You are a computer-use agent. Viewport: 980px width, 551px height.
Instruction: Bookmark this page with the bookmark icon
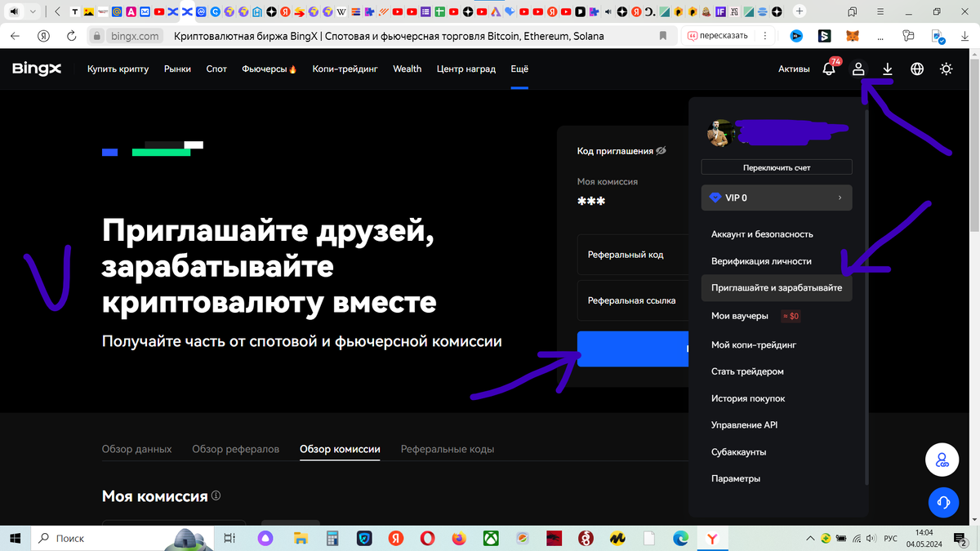pos(664,36)
